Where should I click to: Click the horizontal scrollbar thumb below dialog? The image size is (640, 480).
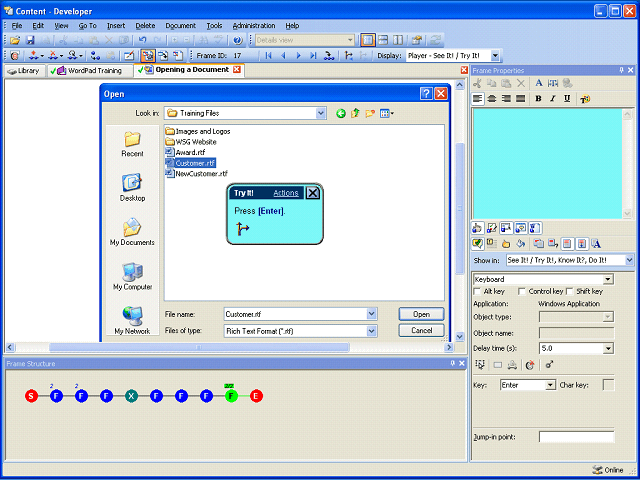(199, 347)
